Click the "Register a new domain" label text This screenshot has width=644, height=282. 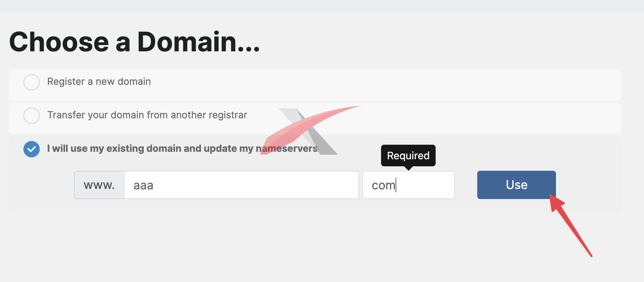pos(99,81)
